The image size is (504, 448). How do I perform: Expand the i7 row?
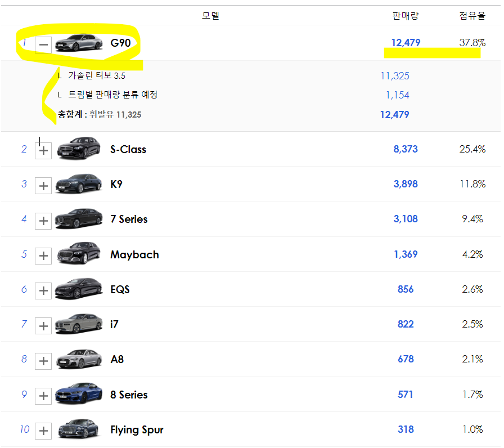pos(43,326)
